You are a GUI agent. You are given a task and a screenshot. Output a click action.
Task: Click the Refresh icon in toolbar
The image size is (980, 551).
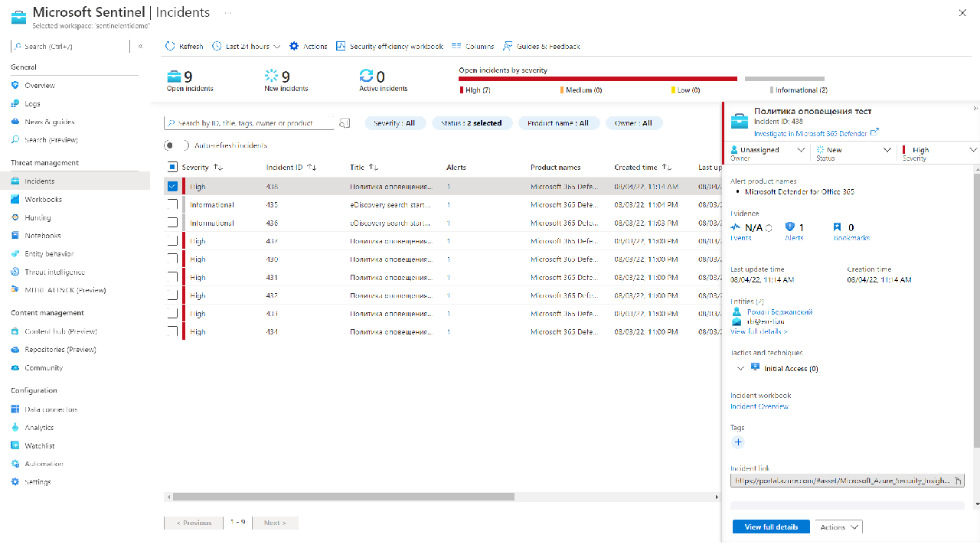click(x=171, y=46)
